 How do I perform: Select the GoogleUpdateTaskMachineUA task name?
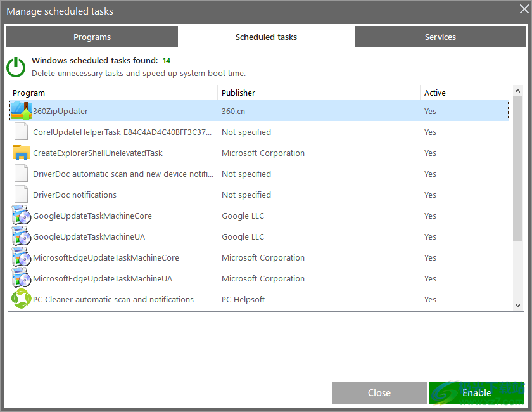coord(89,236)
